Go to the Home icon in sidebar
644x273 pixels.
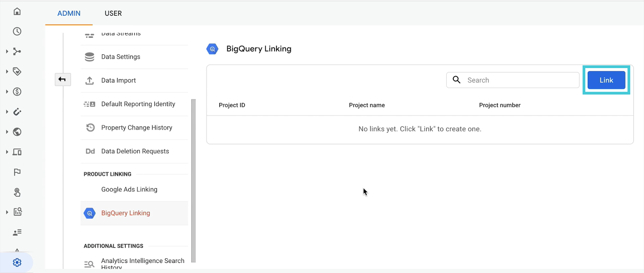tap(17, 11)
